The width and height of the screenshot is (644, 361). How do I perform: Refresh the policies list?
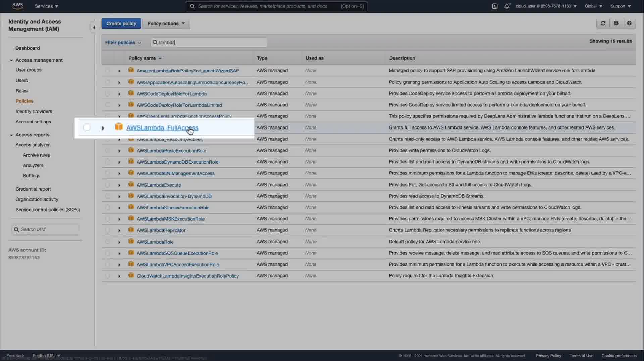[x=603, y=23]
